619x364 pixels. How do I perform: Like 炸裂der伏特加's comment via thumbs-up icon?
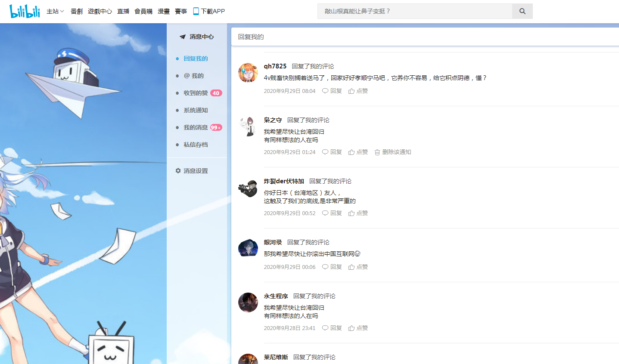351,213
